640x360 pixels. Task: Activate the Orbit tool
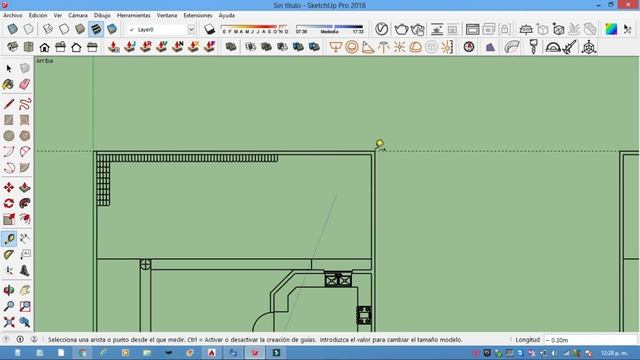(x=9, y=290)
